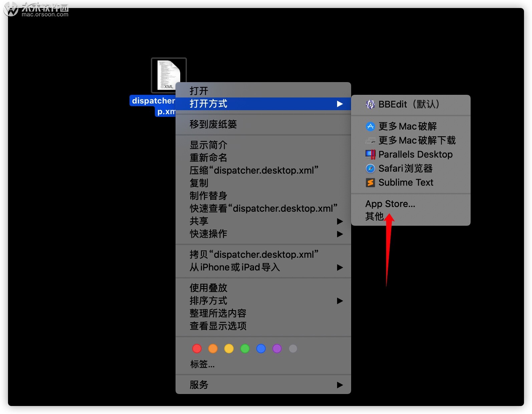
Task: Click the dispatcher file name label
Action: click(x=153, y=106)
